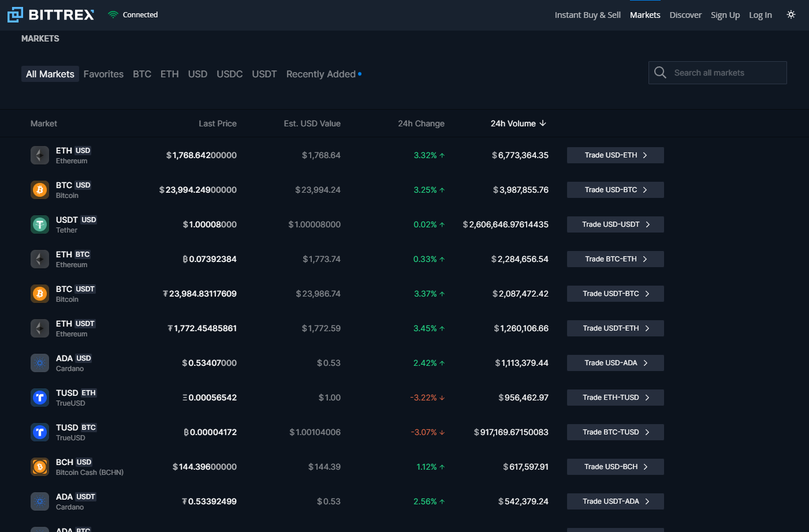This screenshot has height=532, width=809.
Task: Click the Trade ETH-TUSD button
Action: (616, 398)
